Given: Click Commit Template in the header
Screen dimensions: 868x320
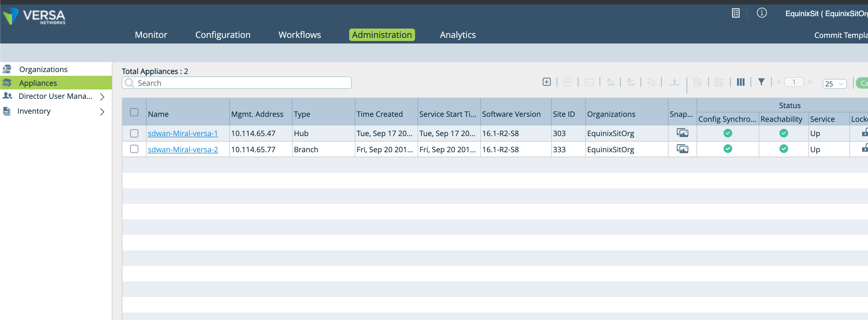Looking at the screenshot, I should [x=841, y=35].
